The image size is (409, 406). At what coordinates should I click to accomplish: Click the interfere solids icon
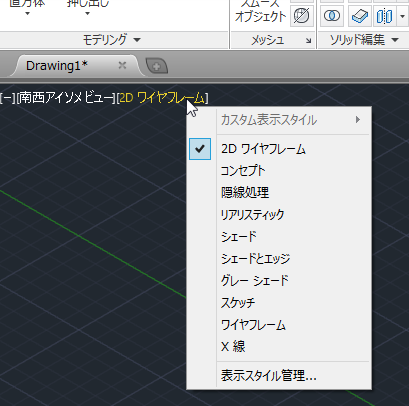(x=384, y=16)
